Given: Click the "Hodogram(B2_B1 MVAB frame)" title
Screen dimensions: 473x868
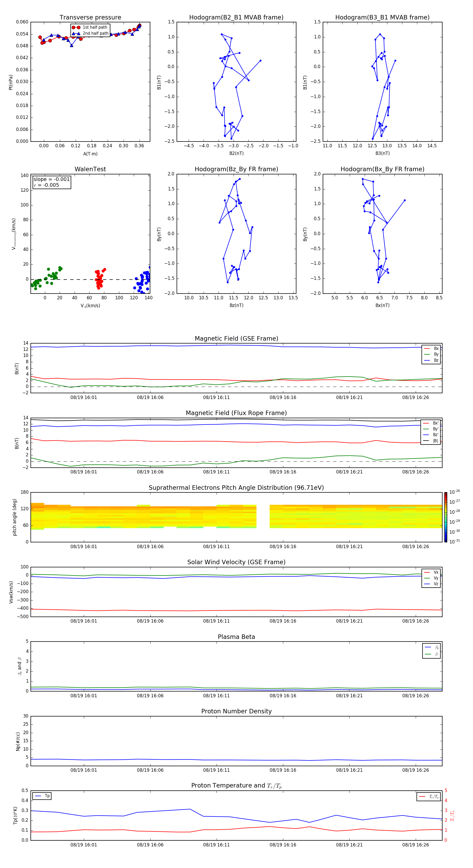Looking at the screenshot, I should (x=236, y=18).
